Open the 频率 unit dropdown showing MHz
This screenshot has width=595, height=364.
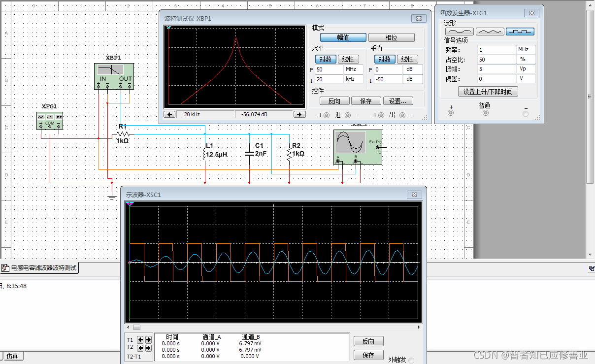point(526,50)
